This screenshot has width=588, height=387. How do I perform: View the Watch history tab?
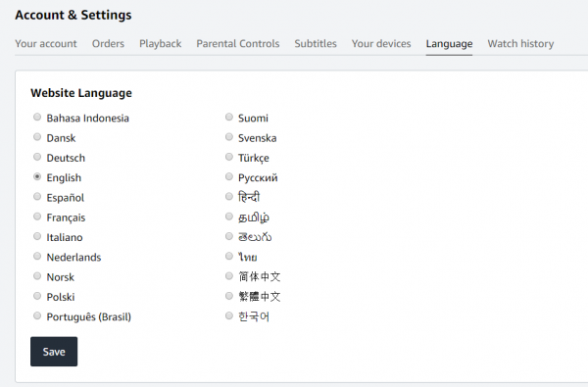tap(520, 43)
